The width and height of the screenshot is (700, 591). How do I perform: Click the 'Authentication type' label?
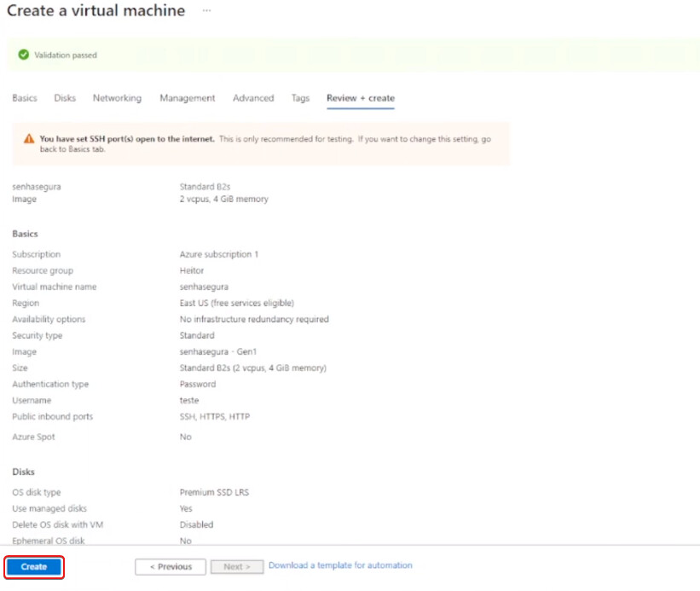pos(50,384)
